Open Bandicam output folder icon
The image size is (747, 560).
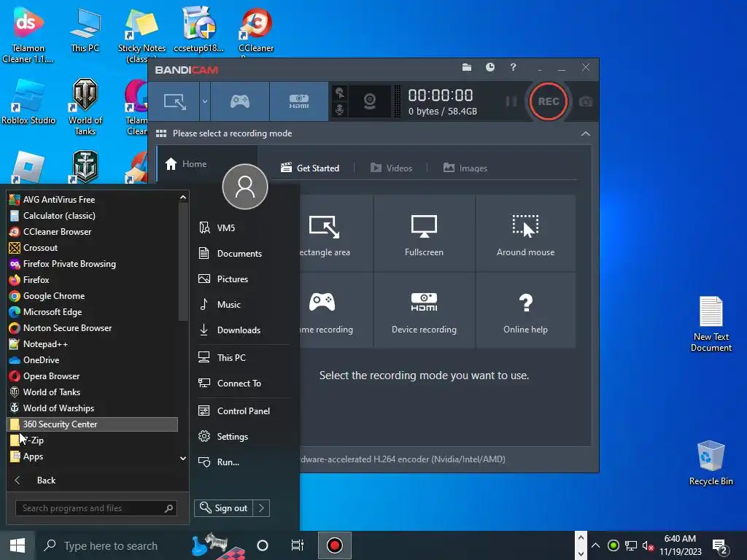point(467,67)
